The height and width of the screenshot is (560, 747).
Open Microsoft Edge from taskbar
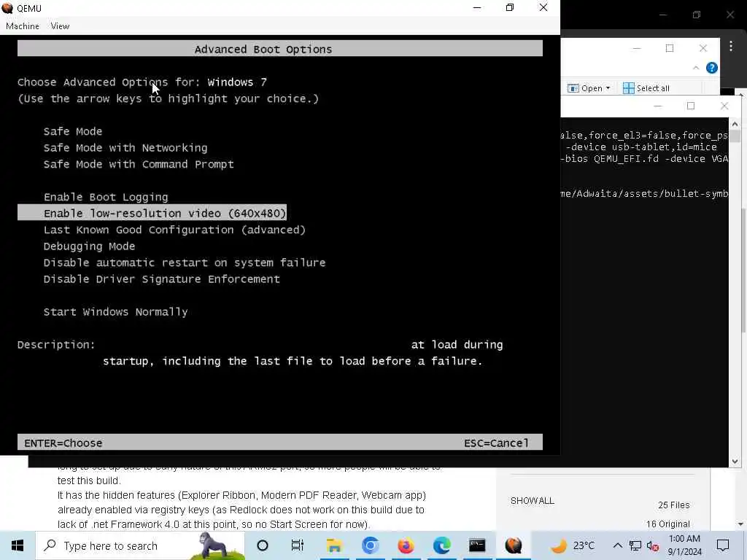click(x=441, y=545)
